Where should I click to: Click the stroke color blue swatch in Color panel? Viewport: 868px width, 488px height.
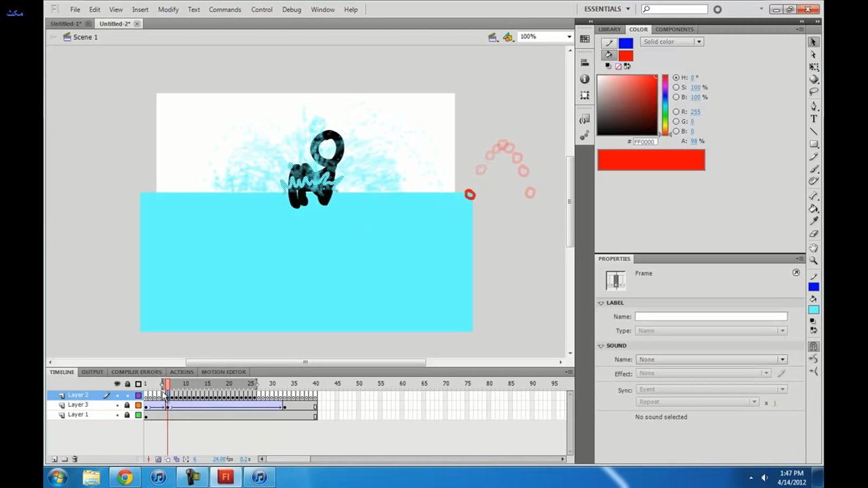pyautogui.click(x=625, y=43)
